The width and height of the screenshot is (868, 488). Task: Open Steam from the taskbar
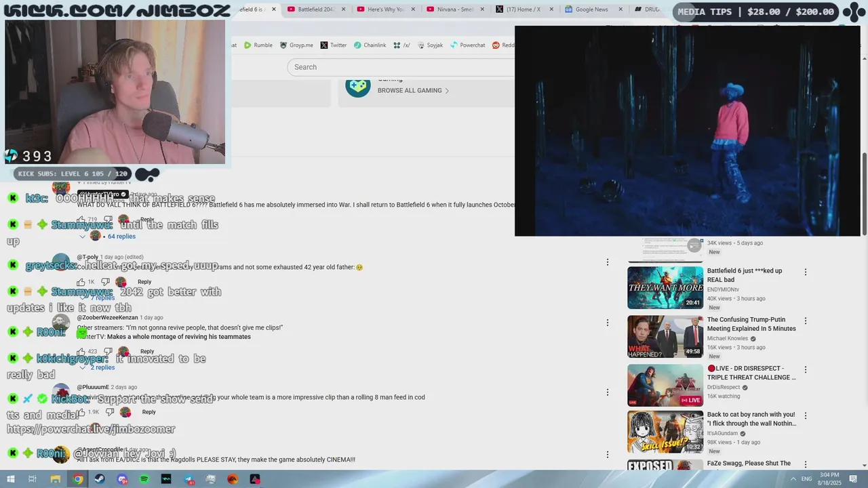[x=100, y=479]
